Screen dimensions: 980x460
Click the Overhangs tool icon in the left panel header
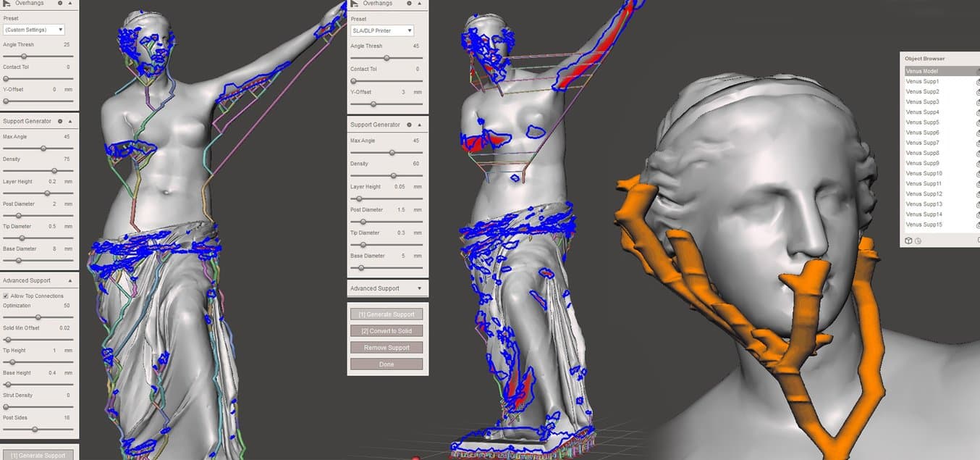7,4
